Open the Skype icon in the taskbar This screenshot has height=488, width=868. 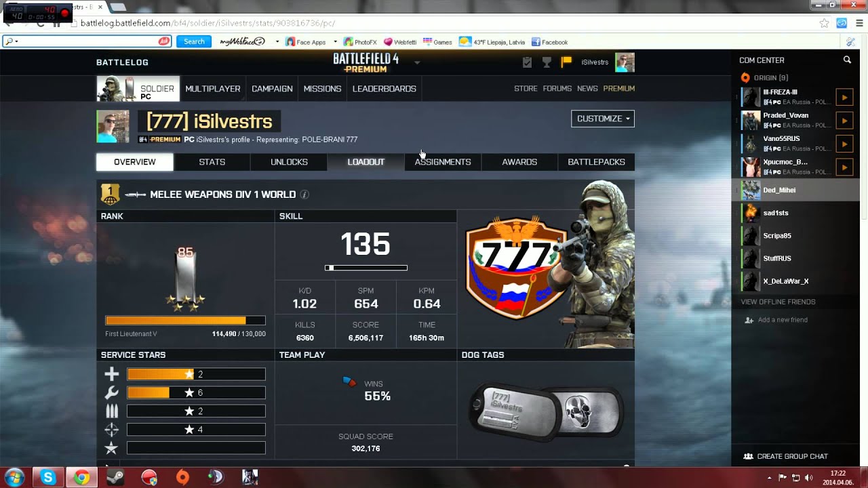pos(47,478)
